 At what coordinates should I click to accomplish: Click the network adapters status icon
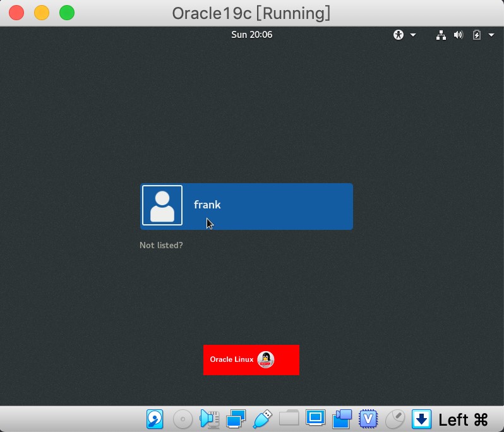(236, 419)
